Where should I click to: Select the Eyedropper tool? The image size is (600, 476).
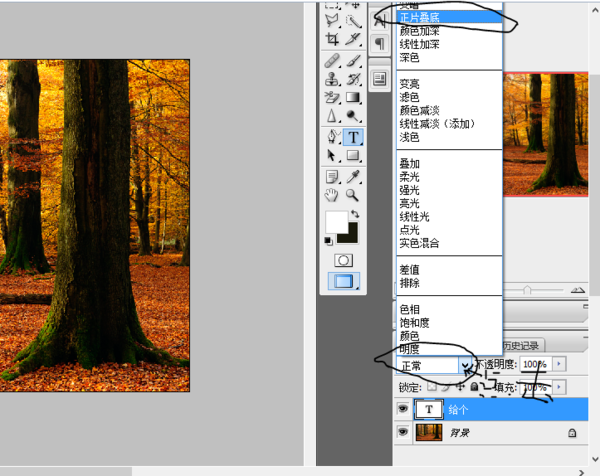click(353, 177)
